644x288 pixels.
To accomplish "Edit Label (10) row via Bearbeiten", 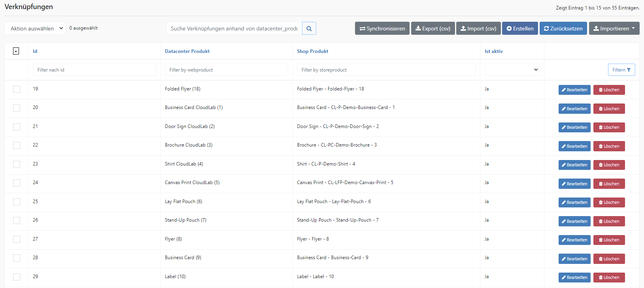I will click(x=574, y=277).
